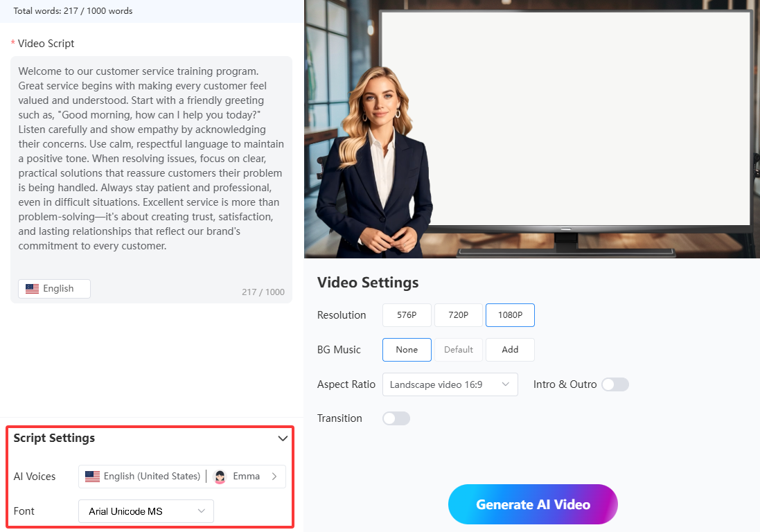Toggle the Intro & Outro switch
760x532 pixels.
pos(615,384)
